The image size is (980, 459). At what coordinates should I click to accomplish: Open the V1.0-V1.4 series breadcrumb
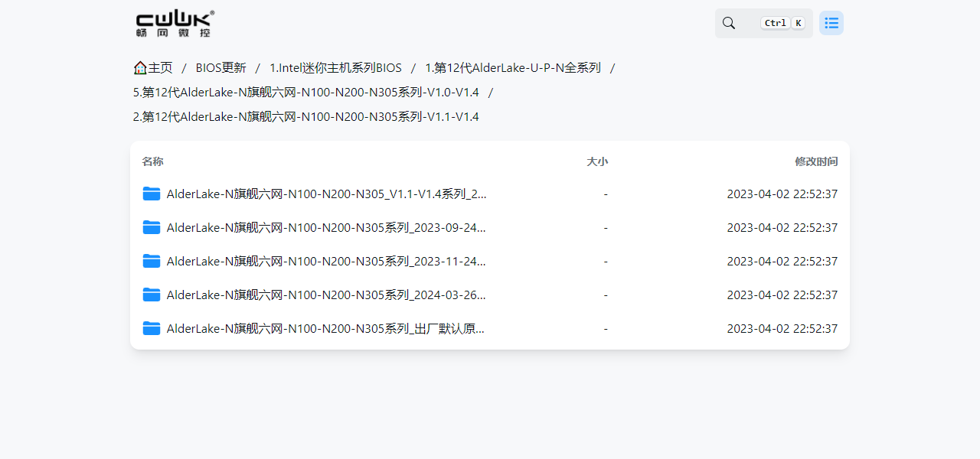pos(306,92)
